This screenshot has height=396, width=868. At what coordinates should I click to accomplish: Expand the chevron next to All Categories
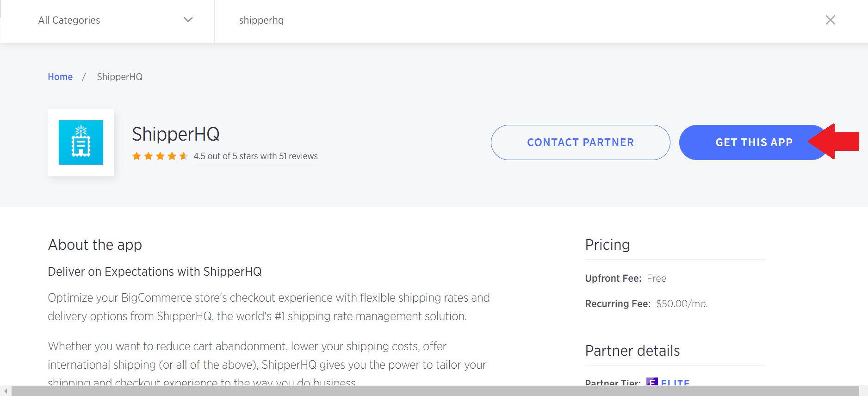(x=188, y=20)
